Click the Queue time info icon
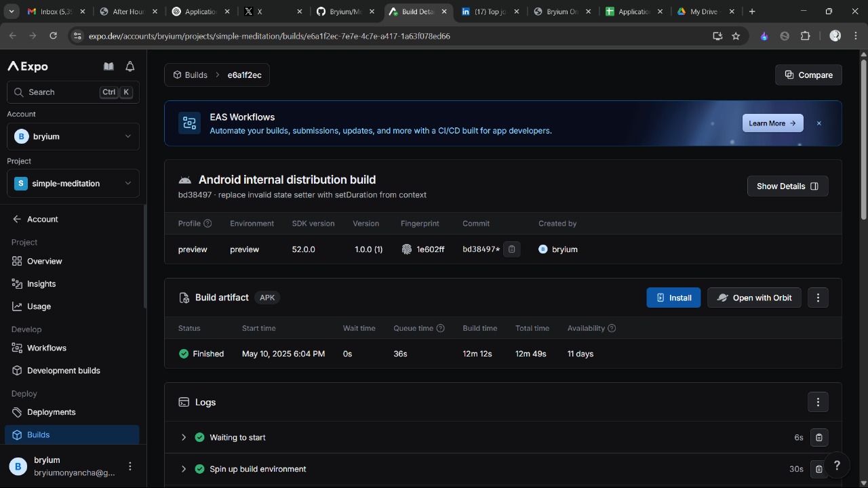This screenshot has width=868, height=488. click(x=440, y=328)
